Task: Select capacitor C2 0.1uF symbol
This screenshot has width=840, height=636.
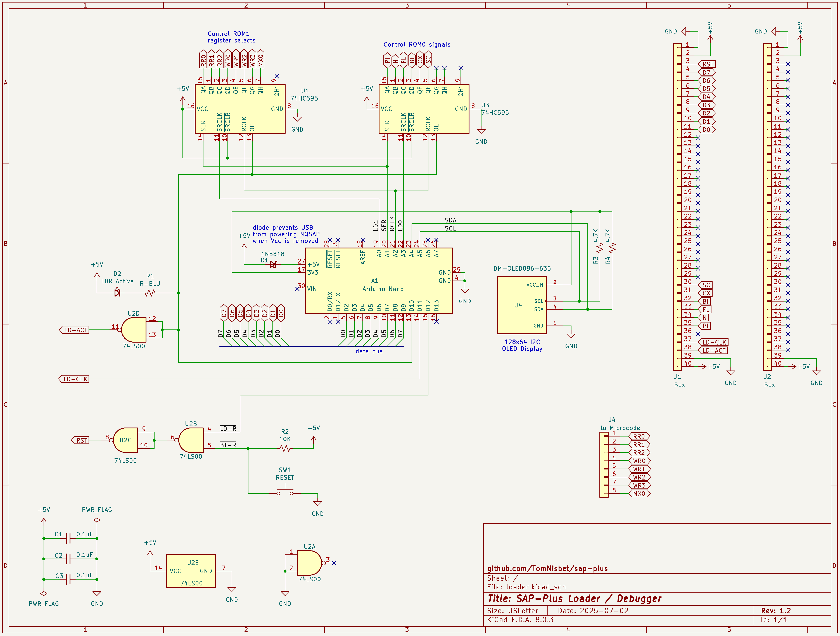Action: point(68,559)
